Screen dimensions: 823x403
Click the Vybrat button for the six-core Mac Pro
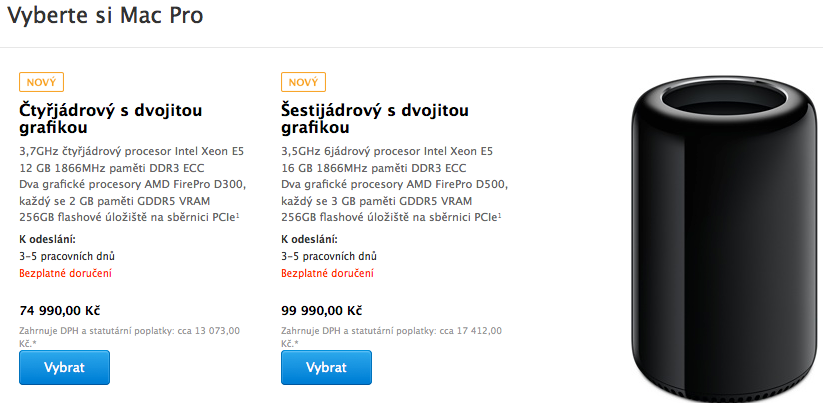326,367
